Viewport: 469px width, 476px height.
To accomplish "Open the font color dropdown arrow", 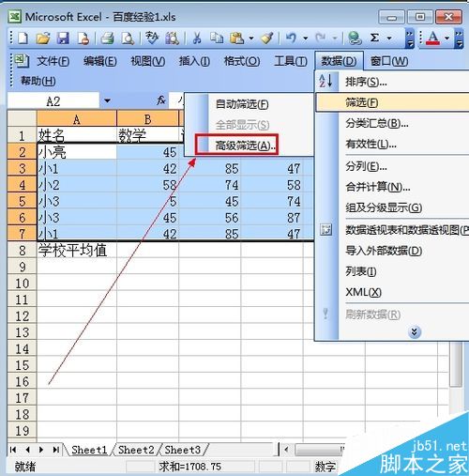I will pos(446,38).
